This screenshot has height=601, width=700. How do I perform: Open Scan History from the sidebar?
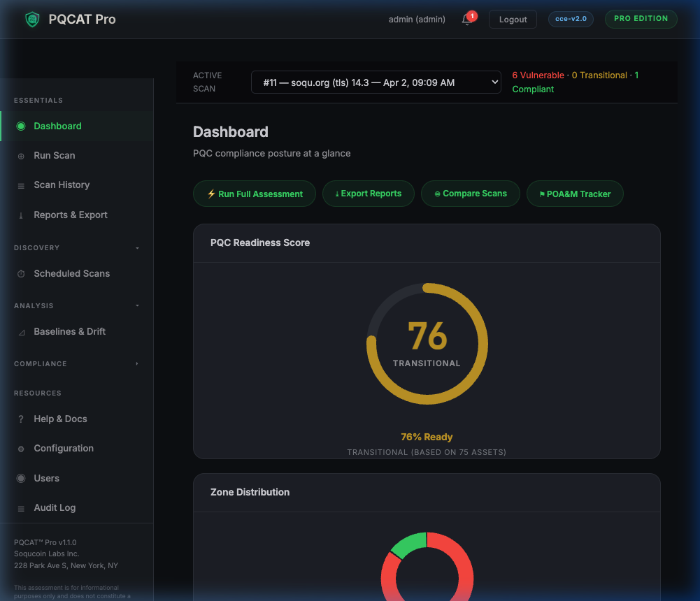point(62,184)
